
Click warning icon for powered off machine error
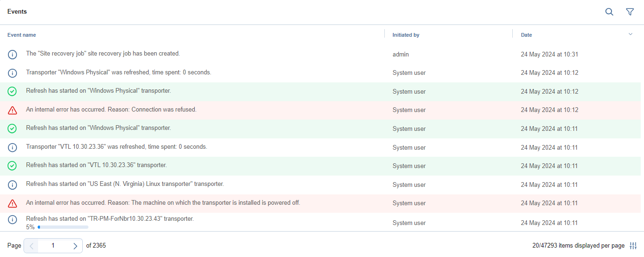coord(13,203)
